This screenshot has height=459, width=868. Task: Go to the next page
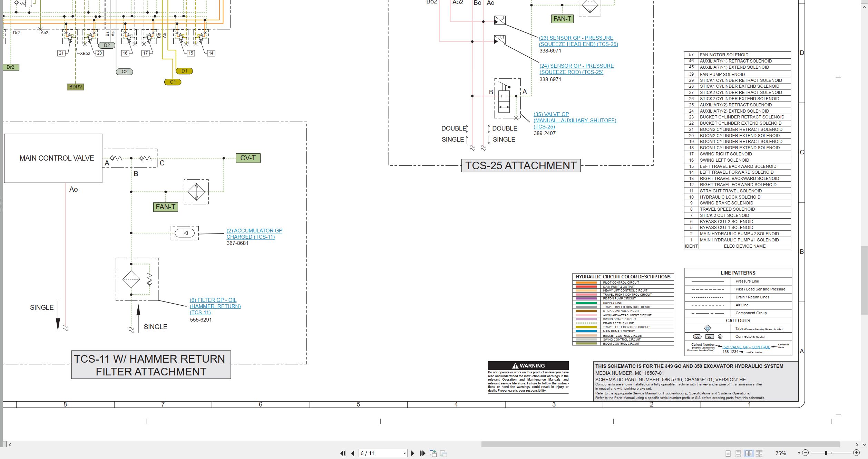(412, 453)
